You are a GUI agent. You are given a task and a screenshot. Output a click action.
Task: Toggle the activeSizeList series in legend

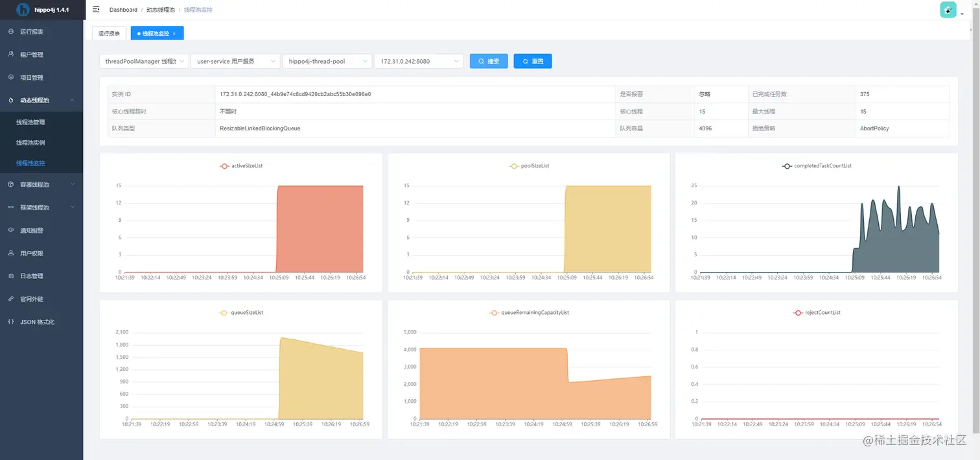tap(241, 166)
